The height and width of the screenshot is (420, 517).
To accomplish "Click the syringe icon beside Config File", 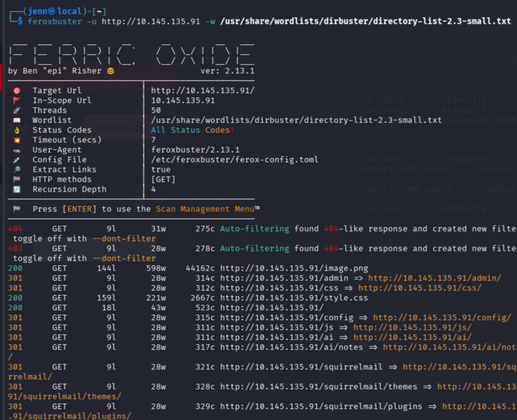I will [17, 160].
